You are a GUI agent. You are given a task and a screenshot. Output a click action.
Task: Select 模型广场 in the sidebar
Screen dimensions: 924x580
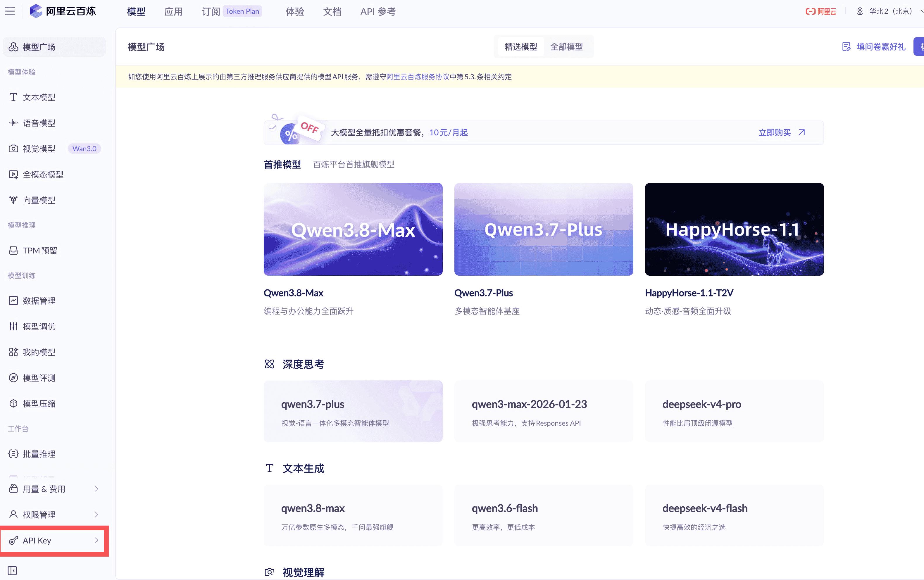pyautogui.click(x=54, y=47)
